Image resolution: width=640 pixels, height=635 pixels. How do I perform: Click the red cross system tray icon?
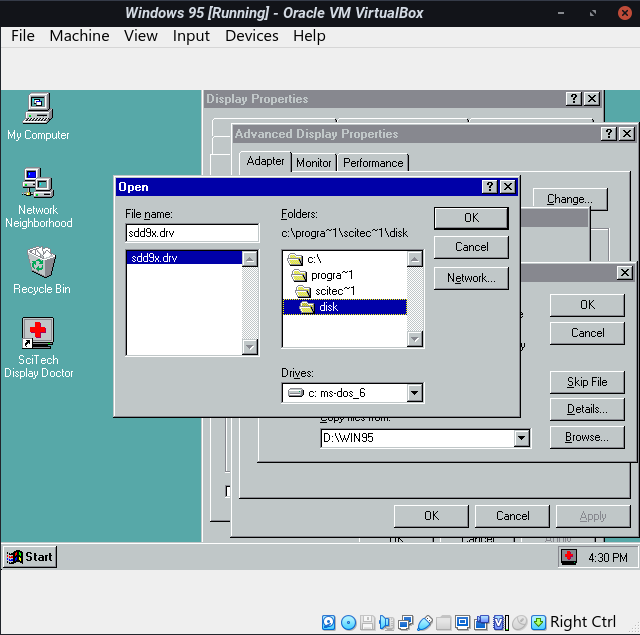(x=569, y=557)
